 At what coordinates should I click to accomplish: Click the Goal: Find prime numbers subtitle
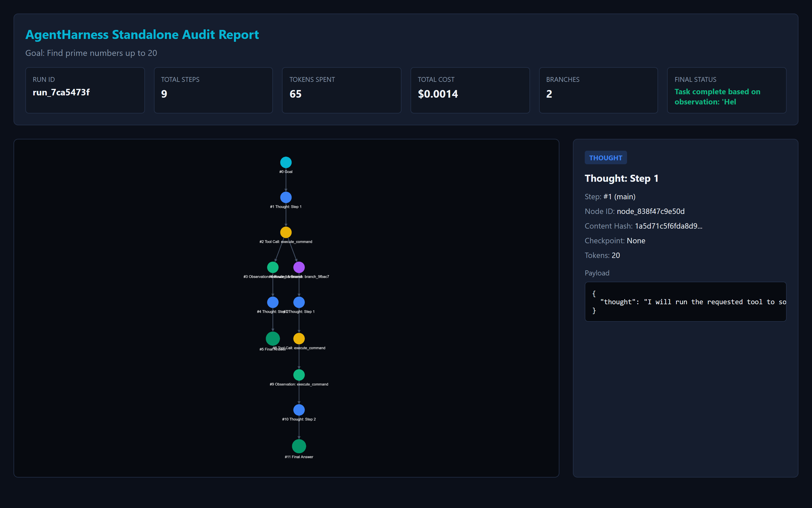pyautogui.click(x=91, y=53)
